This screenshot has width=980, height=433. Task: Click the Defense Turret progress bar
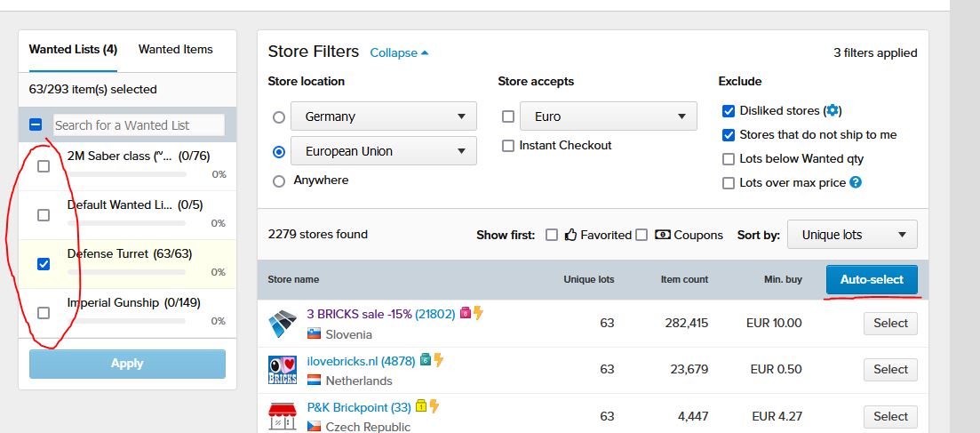(x=126, y=272)
